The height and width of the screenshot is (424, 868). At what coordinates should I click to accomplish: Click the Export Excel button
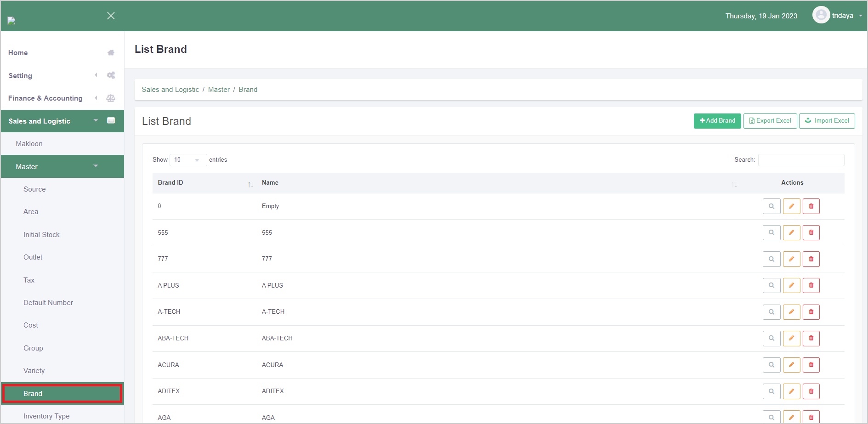click(770, 121)
